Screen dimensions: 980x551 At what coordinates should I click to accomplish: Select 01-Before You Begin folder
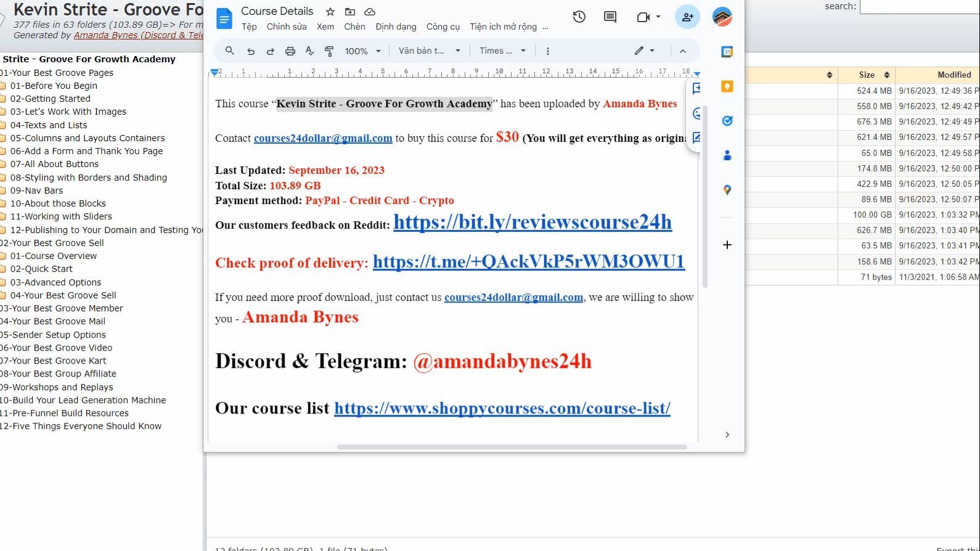click(x=54, y=86)
